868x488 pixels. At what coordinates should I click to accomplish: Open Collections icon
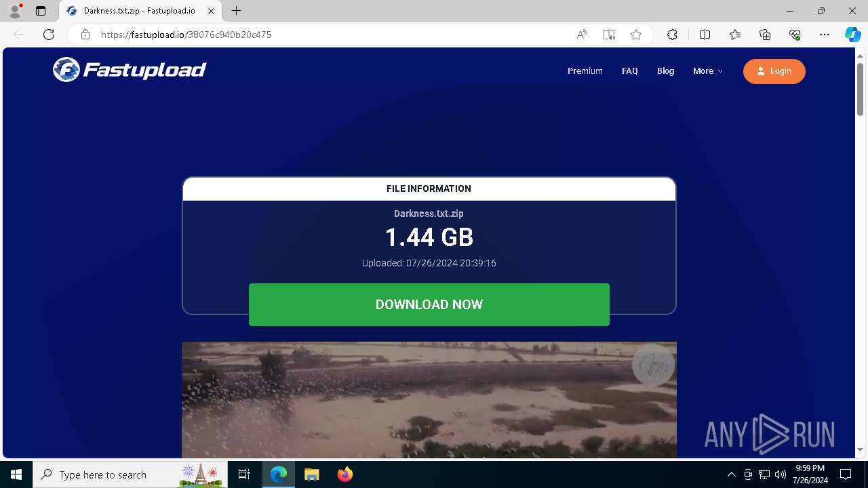pos(765,35)
